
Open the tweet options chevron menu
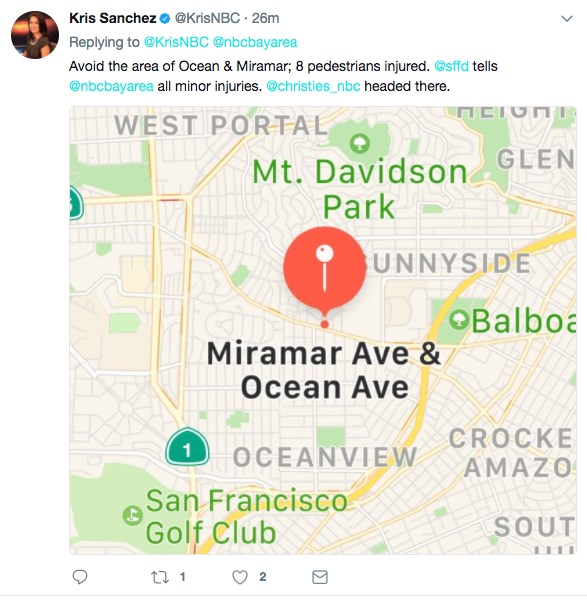[x=567, y=18]
